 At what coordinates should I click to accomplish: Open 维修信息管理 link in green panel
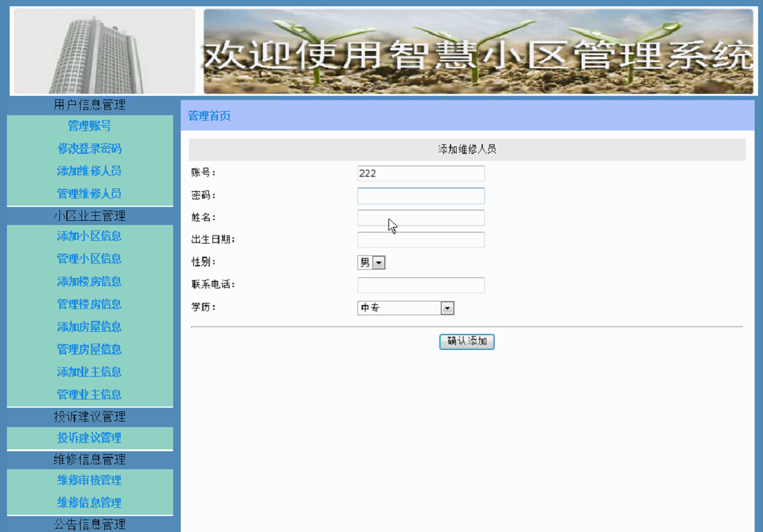point(89,502)
